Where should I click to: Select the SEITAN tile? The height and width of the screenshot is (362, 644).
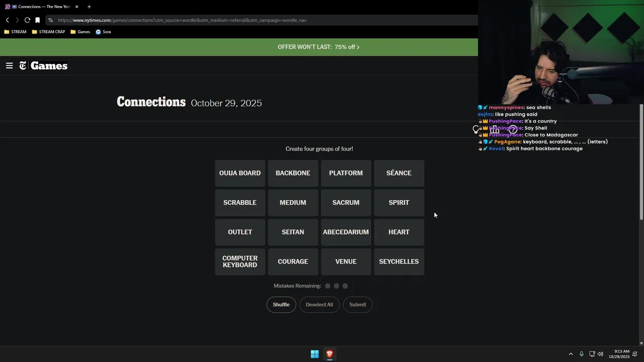pos(293,232)
